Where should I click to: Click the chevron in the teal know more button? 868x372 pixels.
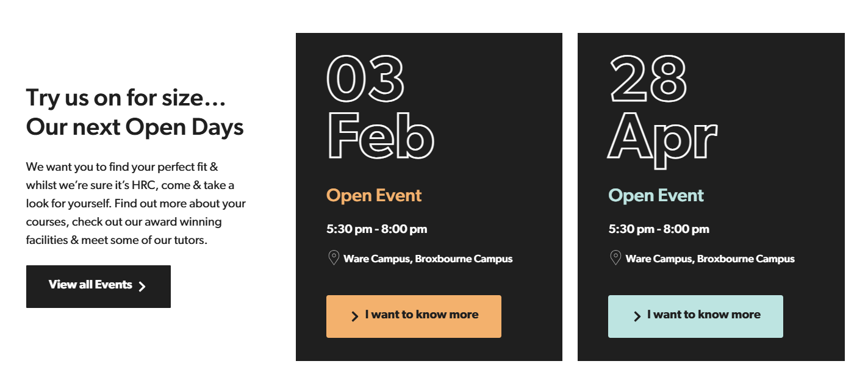tap(637, 316)
